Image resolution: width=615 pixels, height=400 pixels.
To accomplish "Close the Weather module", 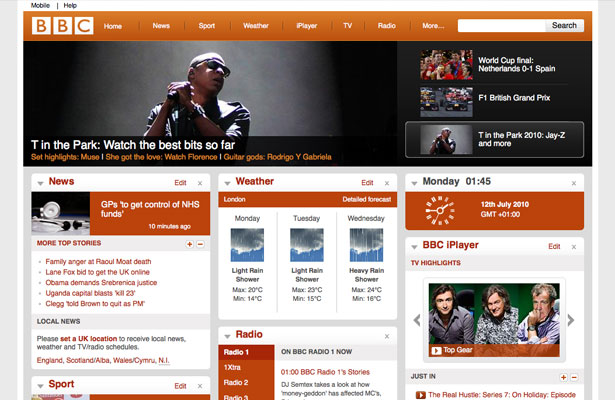I will pos(387,183).
